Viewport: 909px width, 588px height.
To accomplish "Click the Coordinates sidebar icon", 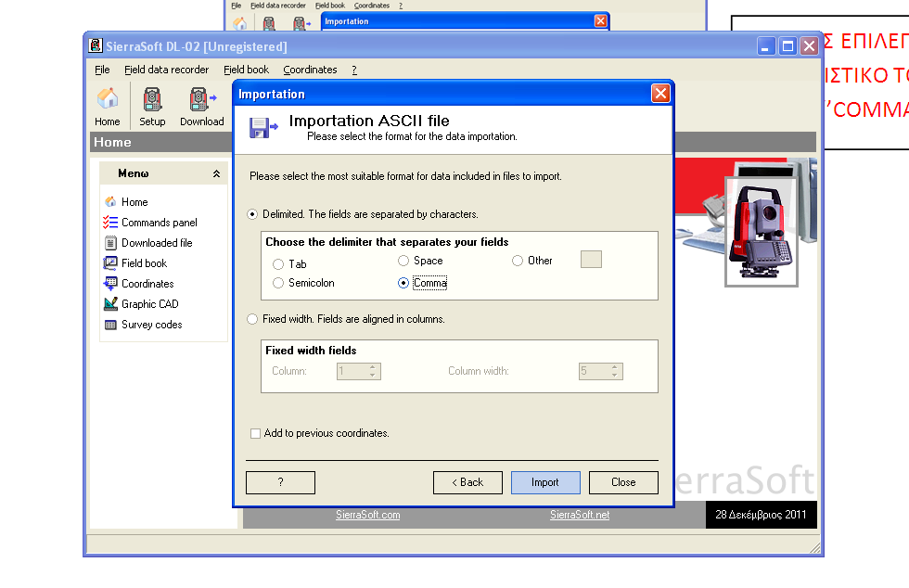I will (x=110, y=284).
